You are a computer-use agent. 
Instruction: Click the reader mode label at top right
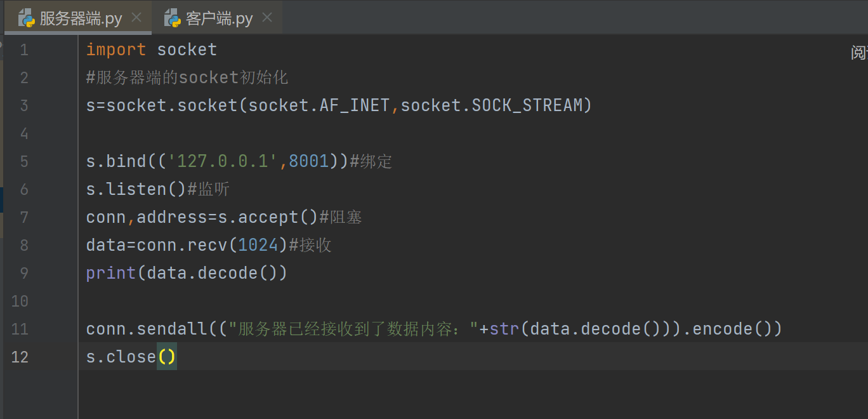click(x=859, y=53)
